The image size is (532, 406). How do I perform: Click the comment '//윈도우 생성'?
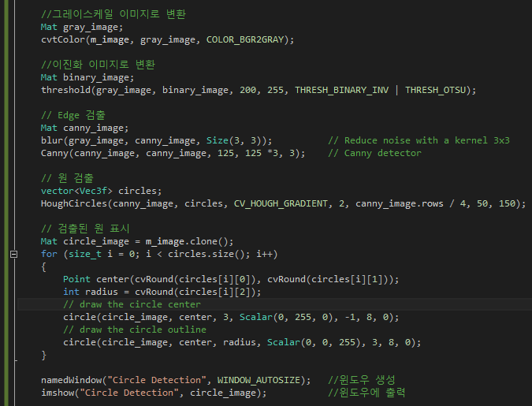(361, 380)
